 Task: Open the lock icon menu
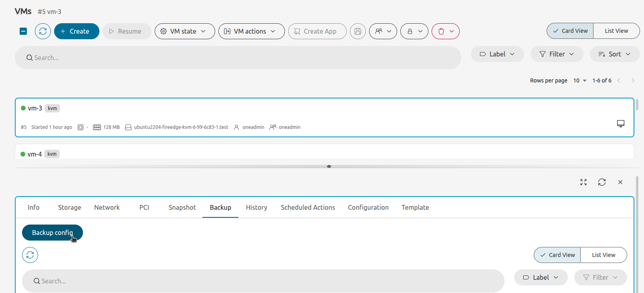click(x=414, y=31)
